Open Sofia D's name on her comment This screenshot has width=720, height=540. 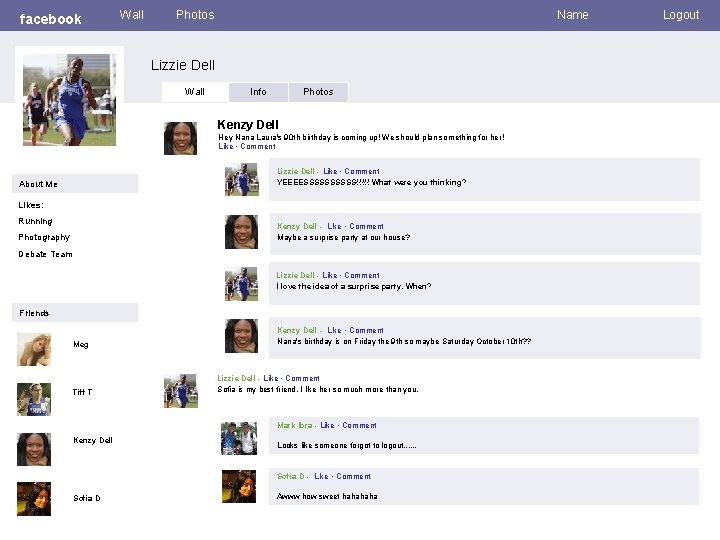(291, 477)
